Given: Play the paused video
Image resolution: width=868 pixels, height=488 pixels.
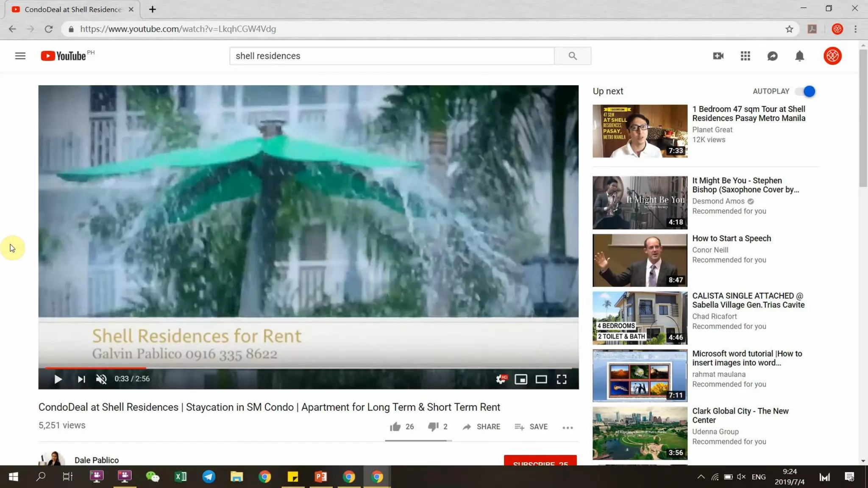Looking at the screenshot, I should pos(58,379).
